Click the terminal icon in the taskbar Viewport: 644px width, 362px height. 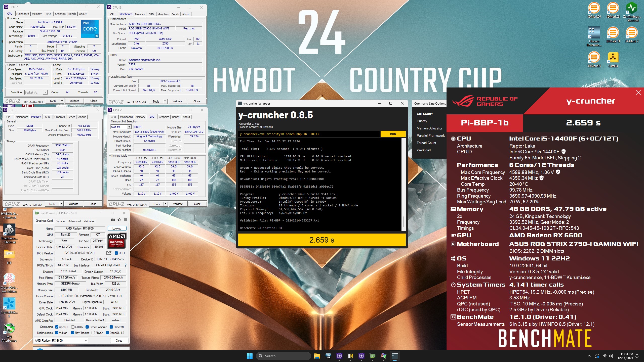pyautogui.click(x=394, y=356)
